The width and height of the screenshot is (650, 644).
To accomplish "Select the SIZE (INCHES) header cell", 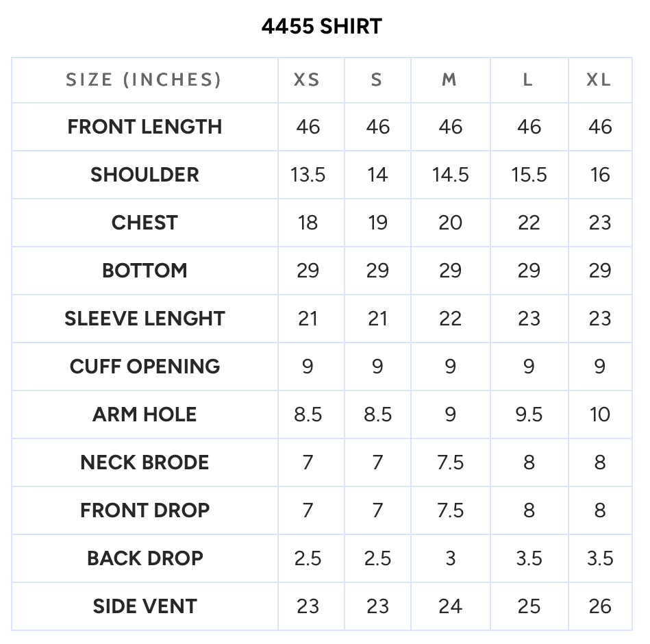I will coord(144,79).
